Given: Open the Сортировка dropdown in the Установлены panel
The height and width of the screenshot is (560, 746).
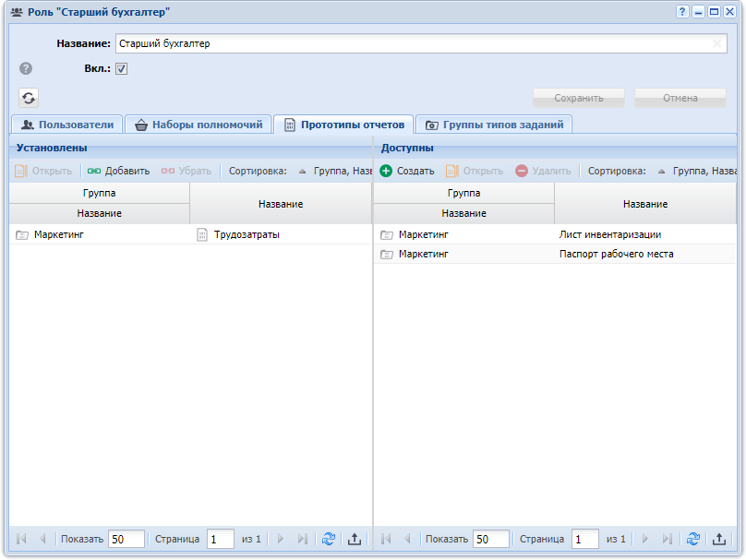Looking at the screenshot, I should [335, 171].
